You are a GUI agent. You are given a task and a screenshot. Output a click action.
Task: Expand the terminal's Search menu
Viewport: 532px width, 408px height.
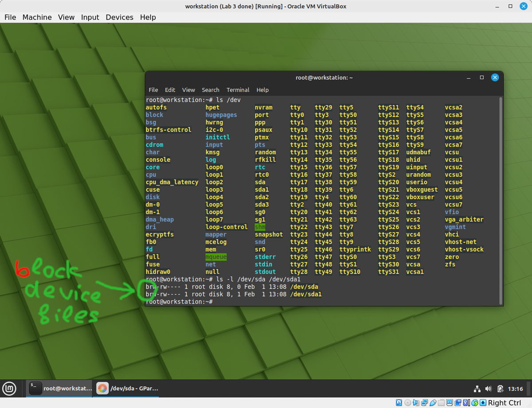tap(211, 90)
